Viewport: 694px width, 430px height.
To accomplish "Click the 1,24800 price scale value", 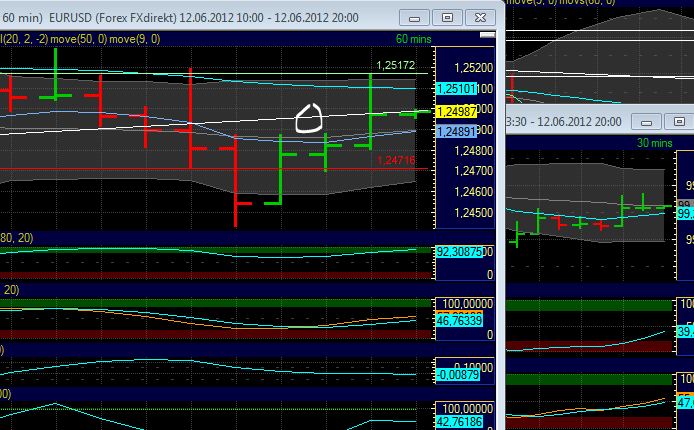I will click(x=473, y=151).
